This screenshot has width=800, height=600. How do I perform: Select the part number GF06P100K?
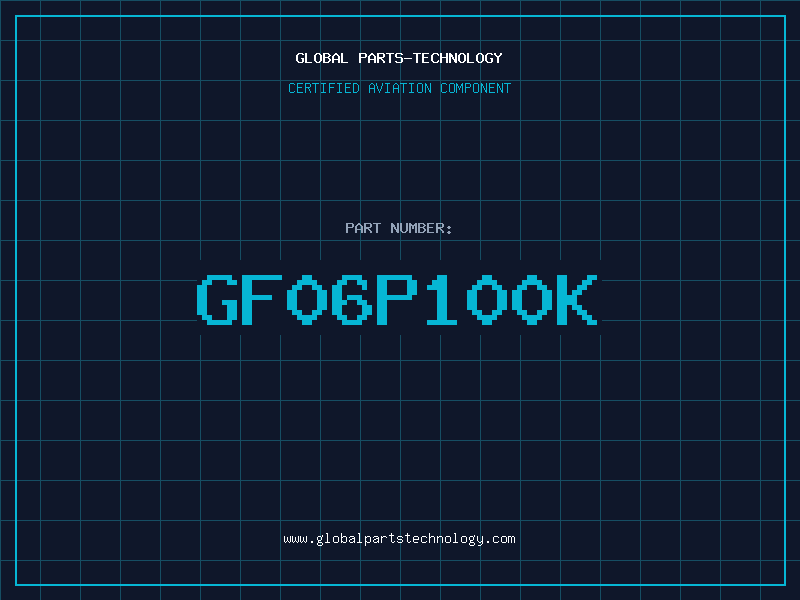397,299
